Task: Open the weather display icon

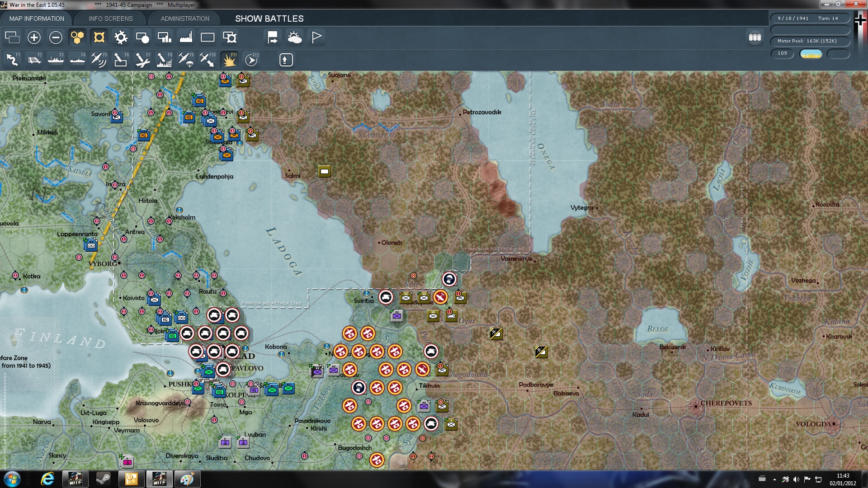Action: 294,37
